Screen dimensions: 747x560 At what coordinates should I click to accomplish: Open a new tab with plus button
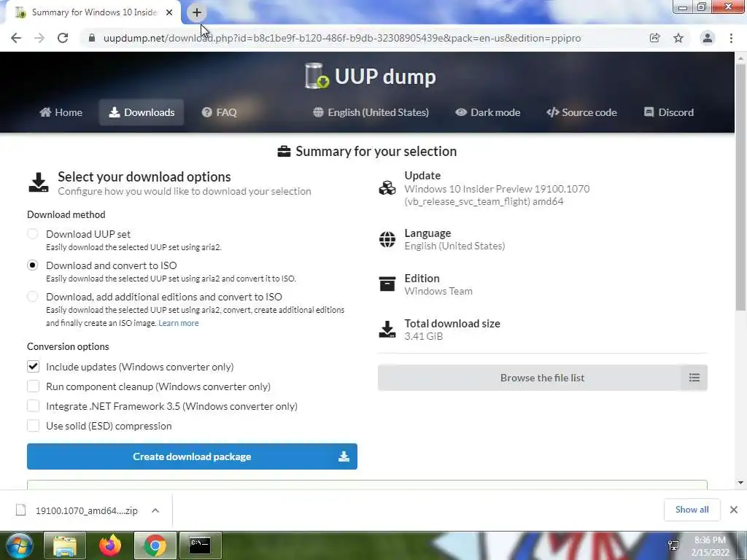(197, 12)
